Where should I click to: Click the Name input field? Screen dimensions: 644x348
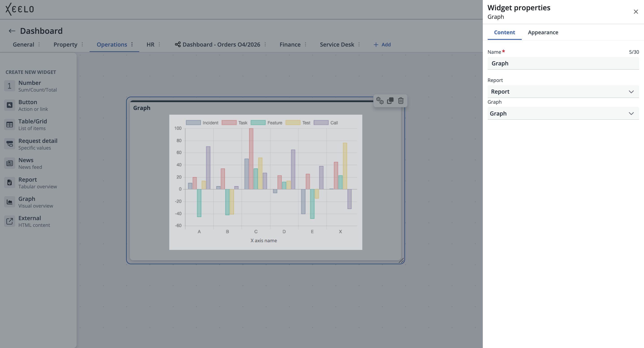pyautogui.click(x=563, y=63)
